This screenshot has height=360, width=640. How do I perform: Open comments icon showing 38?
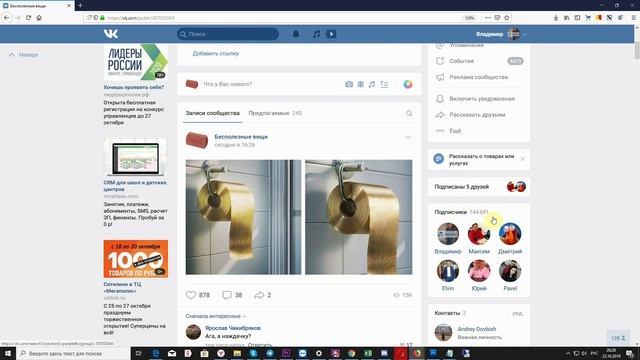point(227,295)
